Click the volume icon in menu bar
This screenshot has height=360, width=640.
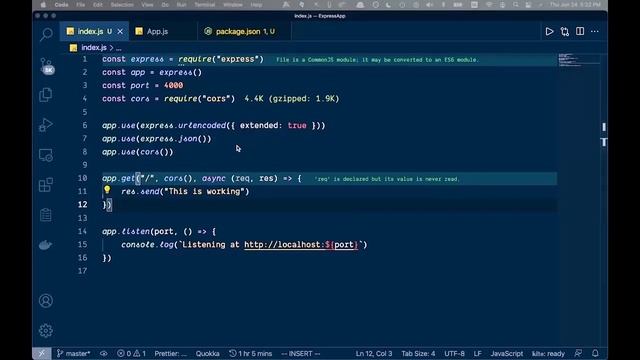pos(429,5)
